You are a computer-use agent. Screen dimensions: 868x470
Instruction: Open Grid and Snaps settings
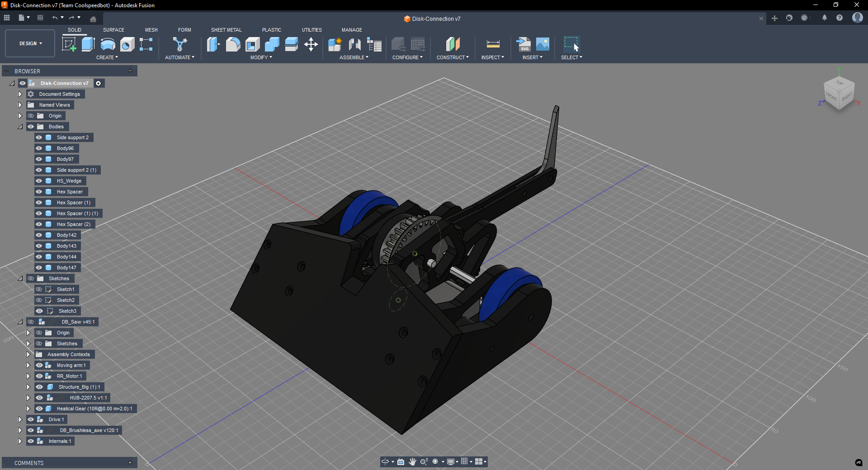tap(464, 461)
